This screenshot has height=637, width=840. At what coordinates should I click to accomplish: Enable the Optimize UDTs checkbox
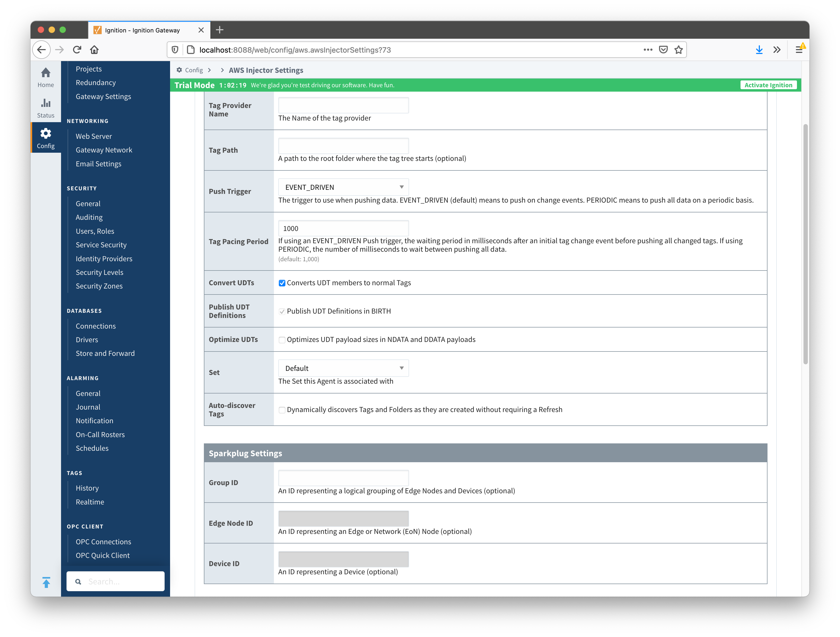pos(282,340)
